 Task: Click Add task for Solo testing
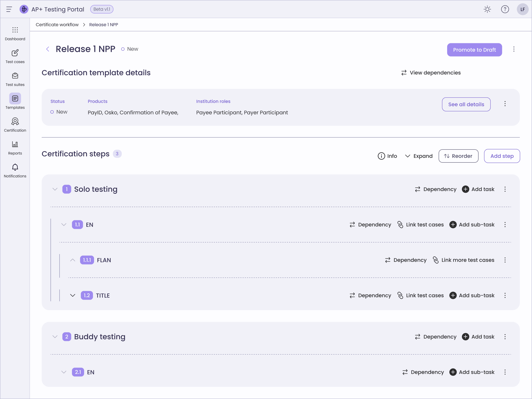click(478, 189)
